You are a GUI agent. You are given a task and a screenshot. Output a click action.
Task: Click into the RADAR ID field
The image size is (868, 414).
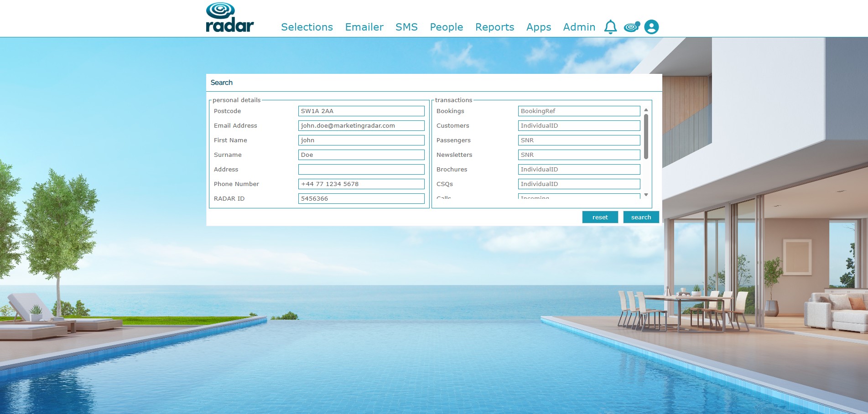pyautogui.click(x=361, y=198)
